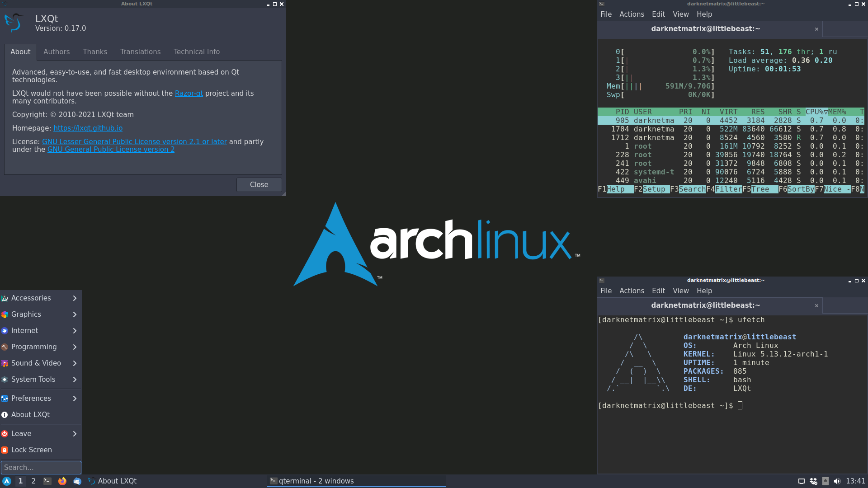Close the bottom terminal's tab with x
Screen dimensions: 868x488
[x=816, y=305]
